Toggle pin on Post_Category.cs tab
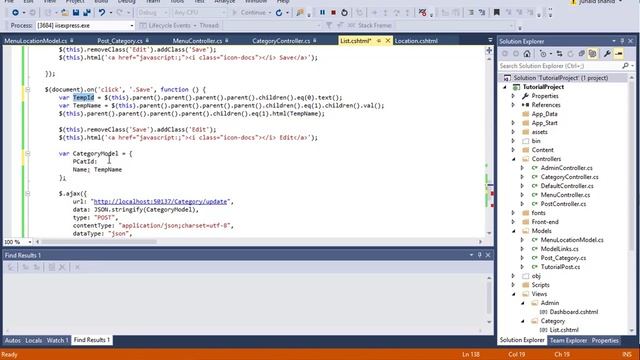This screenshot has width=640, height=360. pyautogui.click(x=147, y=40)
